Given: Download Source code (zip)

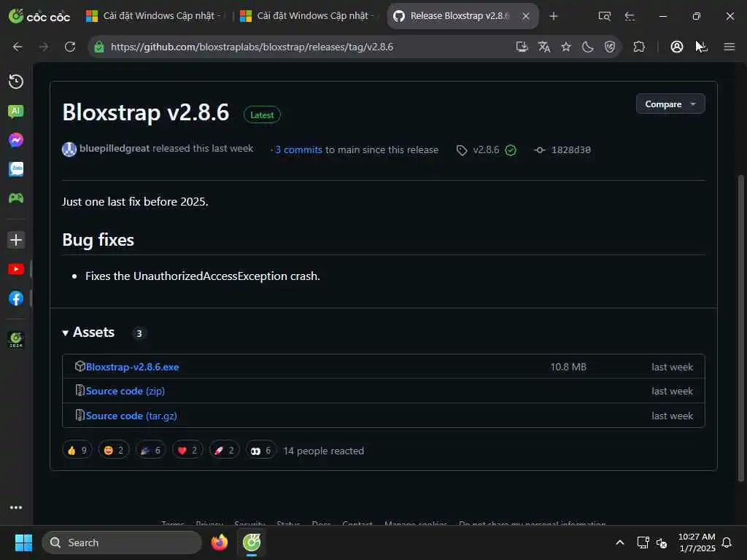Looking at the screenshot, I should [x=125, y=391].
